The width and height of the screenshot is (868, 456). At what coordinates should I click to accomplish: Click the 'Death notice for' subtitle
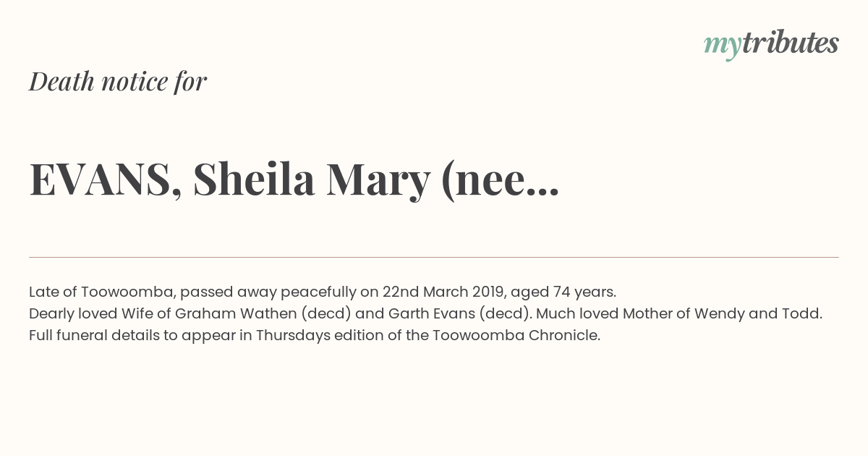118,82
